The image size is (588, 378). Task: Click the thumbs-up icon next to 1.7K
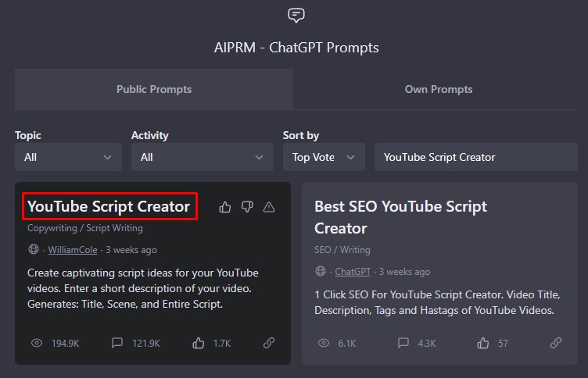click(x=199, y=343)
